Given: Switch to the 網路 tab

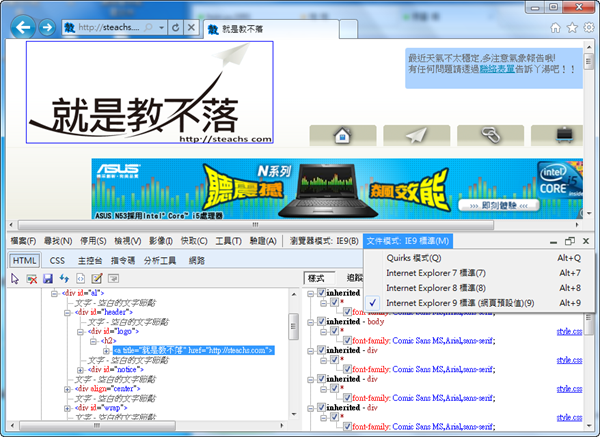Looking at the screenshot, I should click(x=197, y=261).
